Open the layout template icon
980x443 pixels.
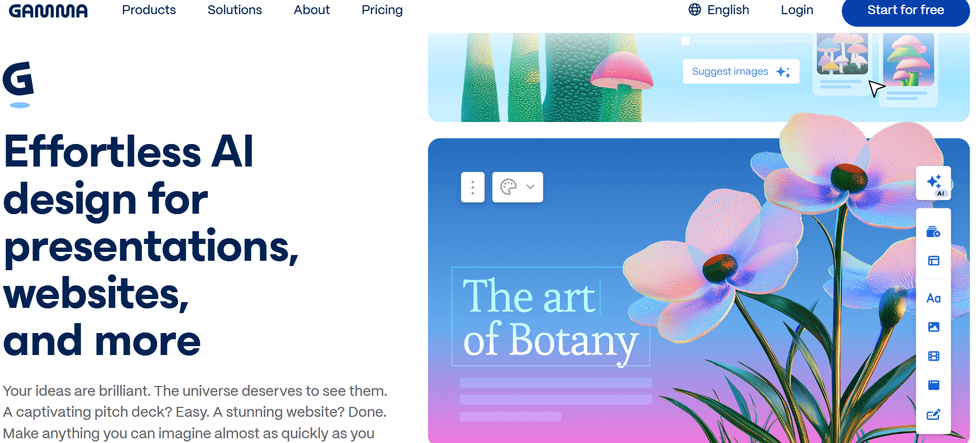933,261
